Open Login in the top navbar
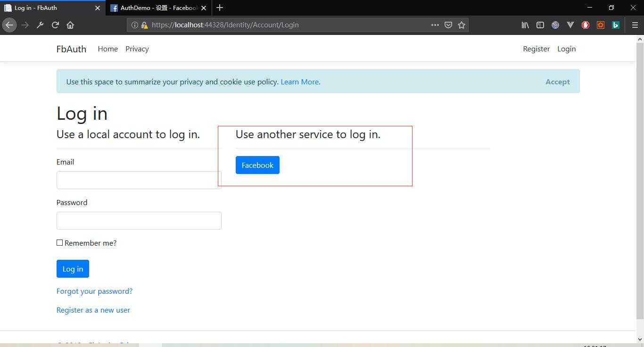This screenshot has height=347, width=644. [567, 49]
